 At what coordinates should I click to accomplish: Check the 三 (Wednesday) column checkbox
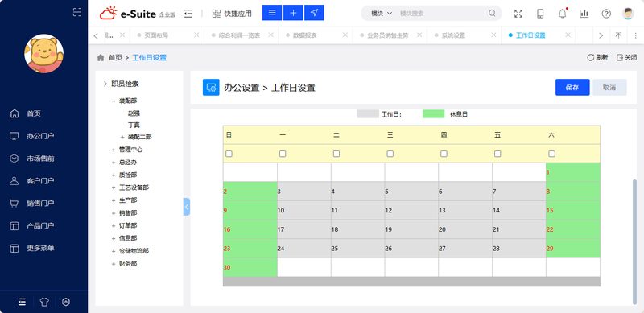(390, 154)
